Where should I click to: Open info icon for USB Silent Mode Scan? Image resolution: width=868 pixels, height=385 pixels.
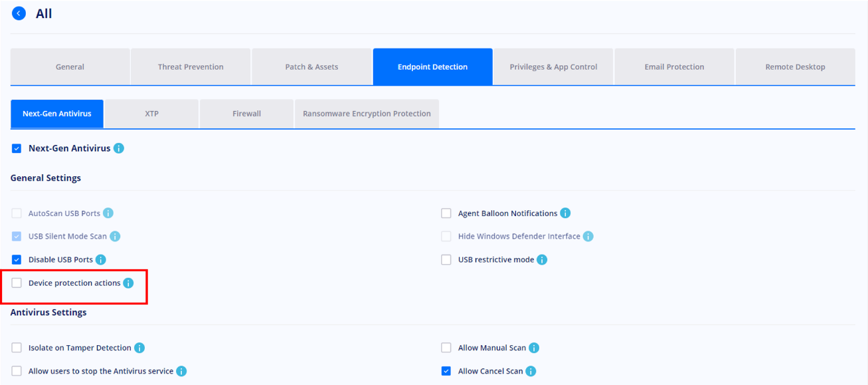(x=115, y=237)
